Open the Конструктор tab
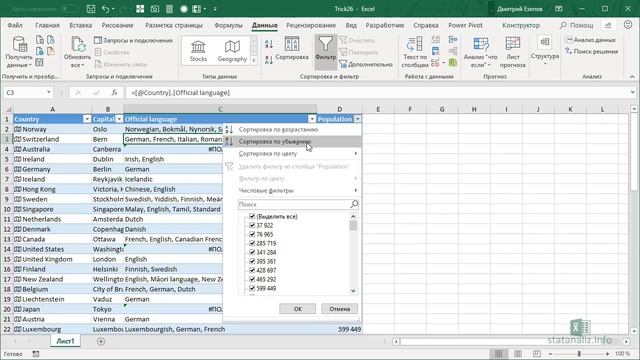The image size is (640, 360). pos(521,25)
